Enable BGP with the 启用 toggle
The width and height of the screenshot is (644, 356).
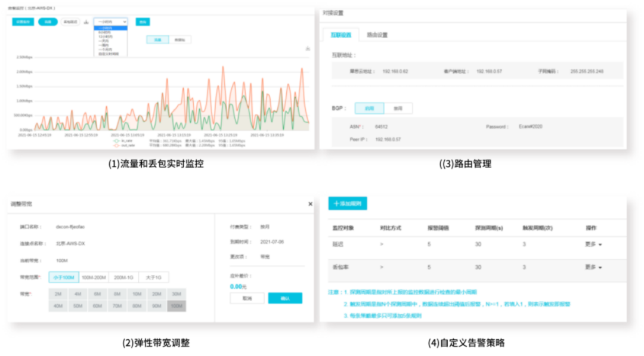(369, 109)
